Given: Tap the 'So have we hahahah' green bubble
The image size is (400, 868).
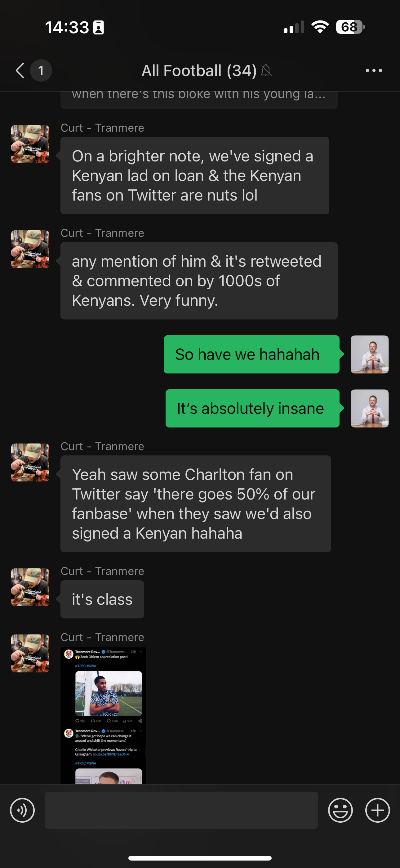Looking at the screenshot, I should (251, 354).
